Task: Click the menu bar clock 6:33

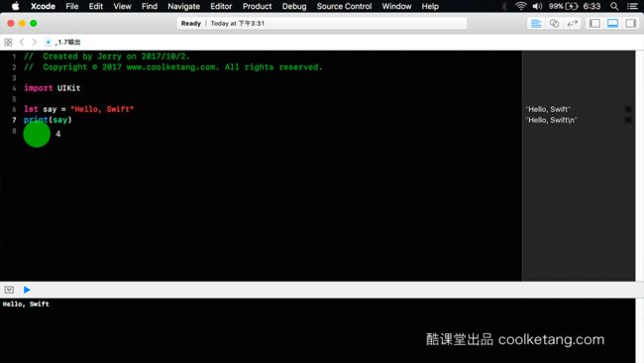Action: tap(591, 6)
